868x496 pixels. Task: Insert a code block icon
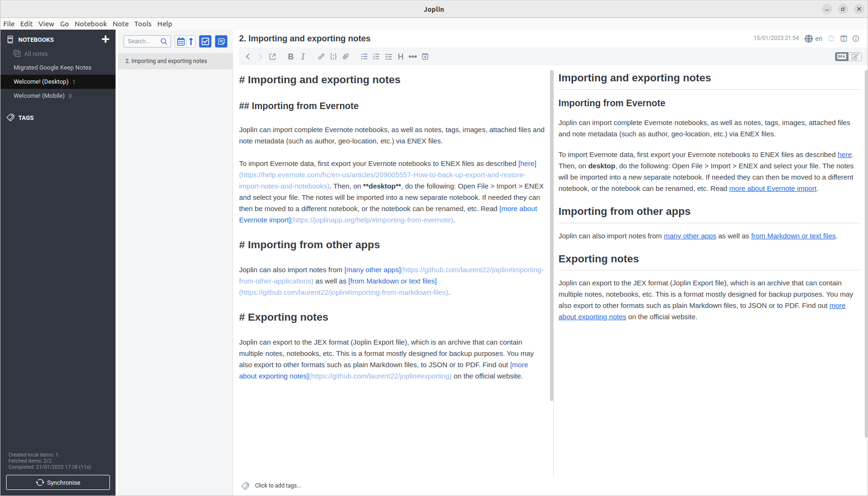click(x=333, y=56)
